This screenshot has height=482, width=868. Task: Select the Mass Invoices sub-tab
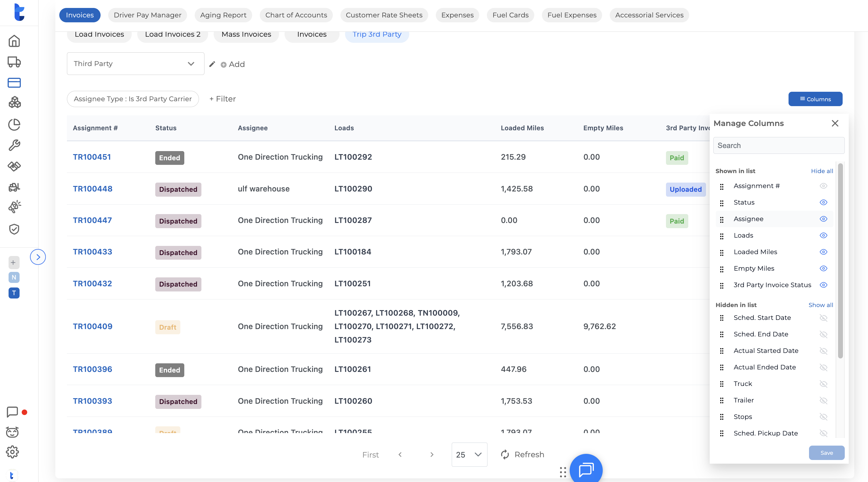(246, 34)
